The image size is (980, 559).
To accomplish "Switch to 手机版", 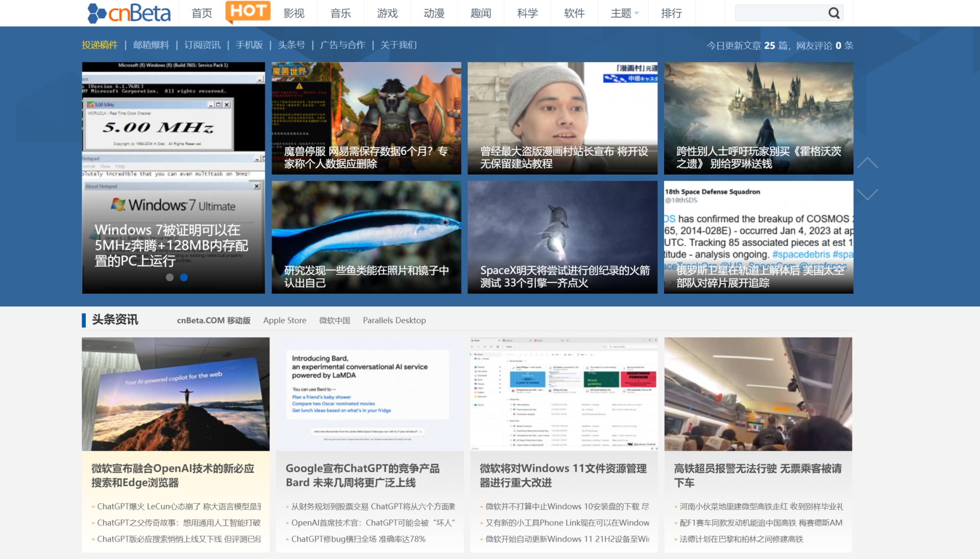I will 249,45.
